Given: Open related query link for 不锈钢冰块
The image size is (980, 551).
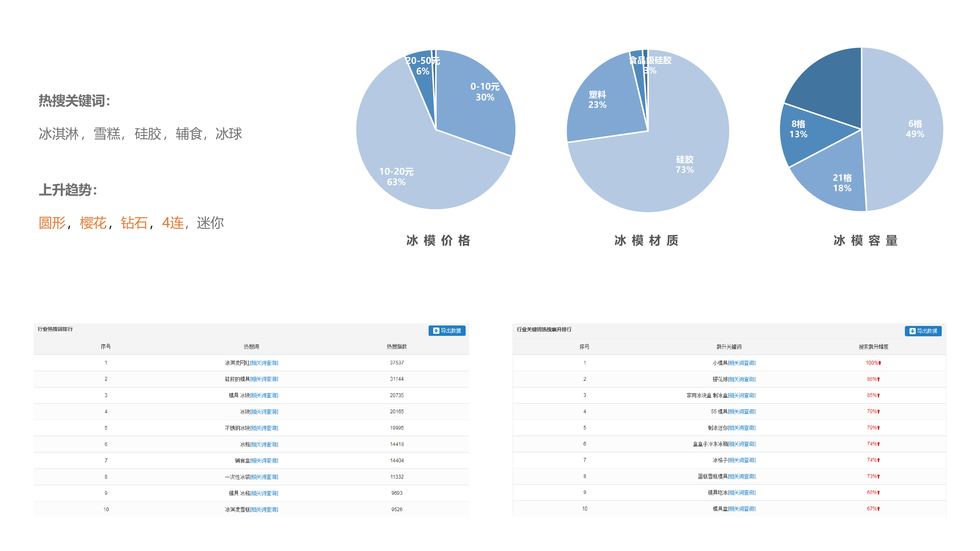Looking at the screenshot, I should point(264,428).
